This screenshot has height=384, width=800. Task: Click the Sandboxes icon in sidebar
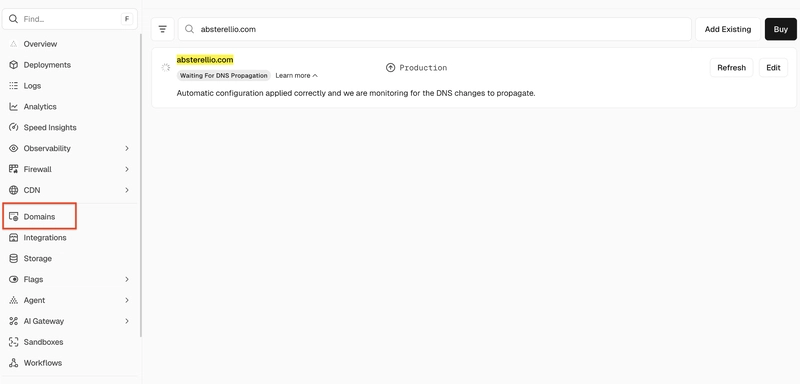tap(14, 342)
